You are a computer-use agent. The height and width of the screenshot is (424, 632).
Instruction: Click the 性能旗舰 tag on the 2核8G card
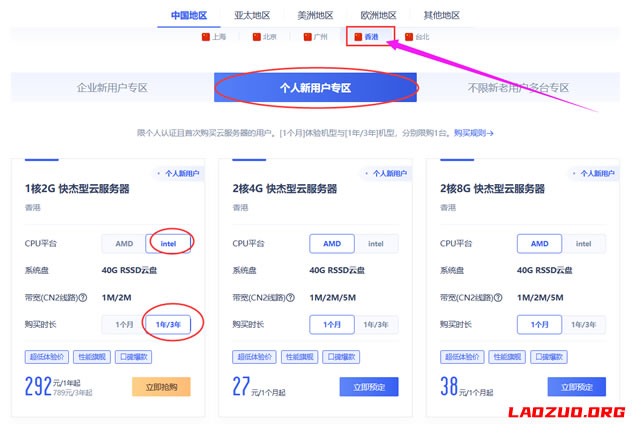click(x=507, y=357)
